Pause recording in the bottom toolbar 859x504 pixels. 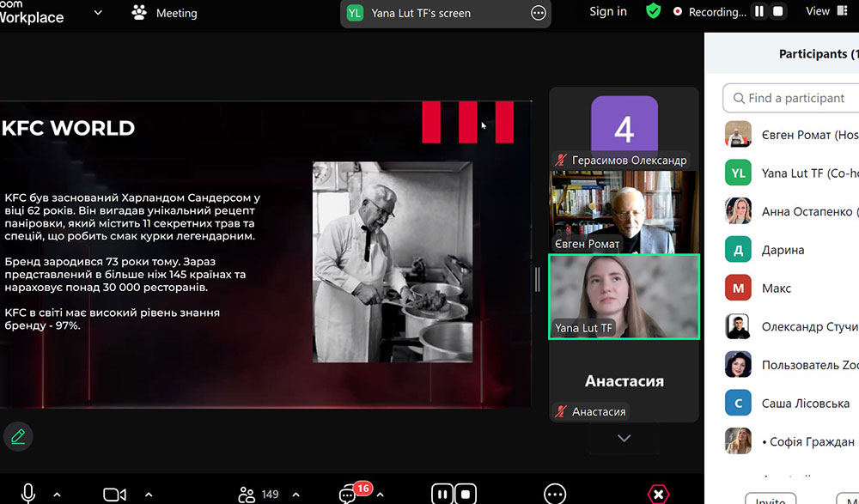(x=442, y=495)
